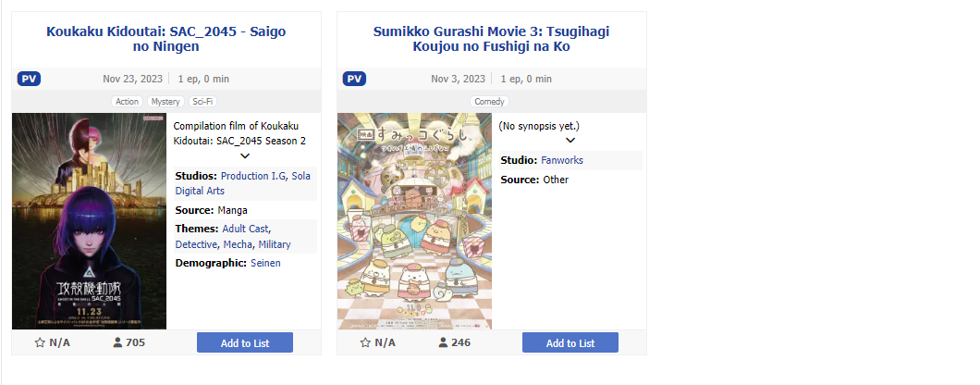The image size is (980, 385).
Task: Click the star score icon on Sumikko Gurashi
Action: (365, 342)
